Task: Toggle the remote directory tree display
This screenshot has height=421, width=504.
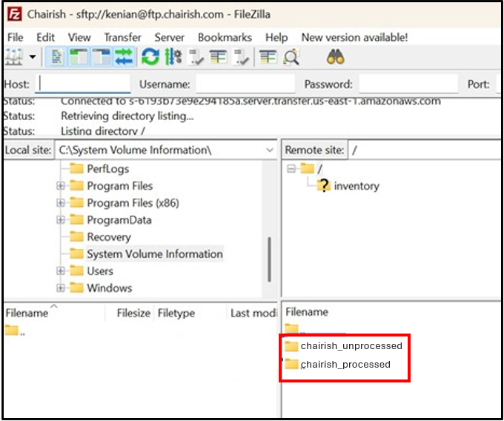Action: (x=102, y=57)
